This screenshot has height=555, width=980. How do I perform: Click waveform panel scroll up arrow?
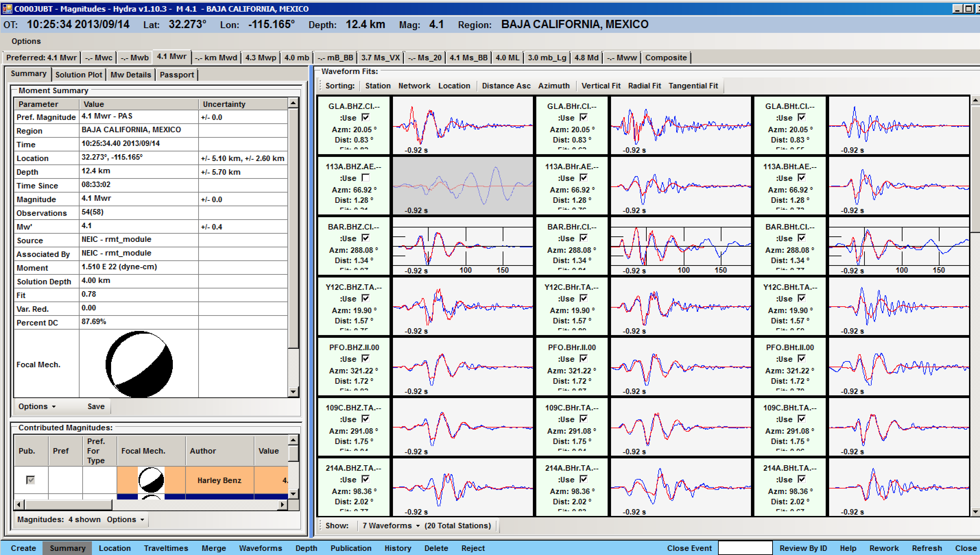[x=975, y=100]
